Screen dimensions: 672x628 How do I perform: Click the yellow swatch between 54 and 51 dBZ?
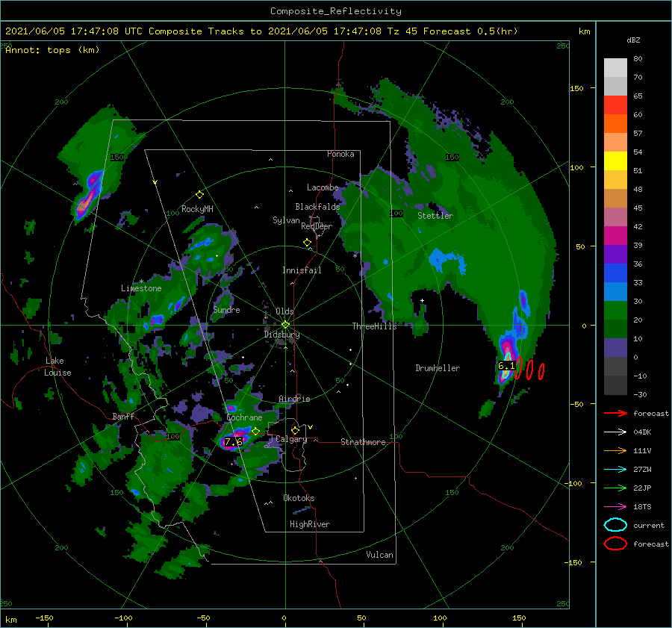pos(615,161)
